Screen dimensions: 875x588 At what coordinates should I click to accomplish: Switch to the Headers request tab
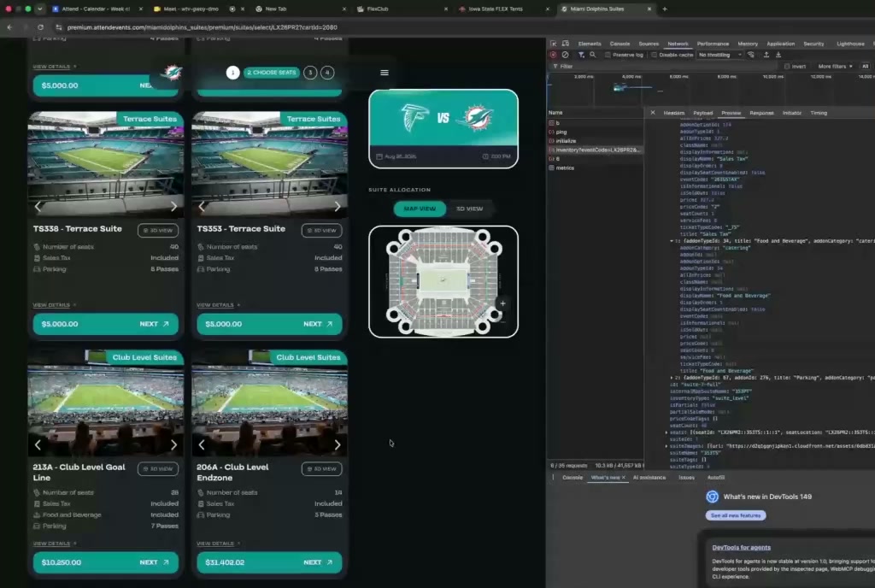673,113
